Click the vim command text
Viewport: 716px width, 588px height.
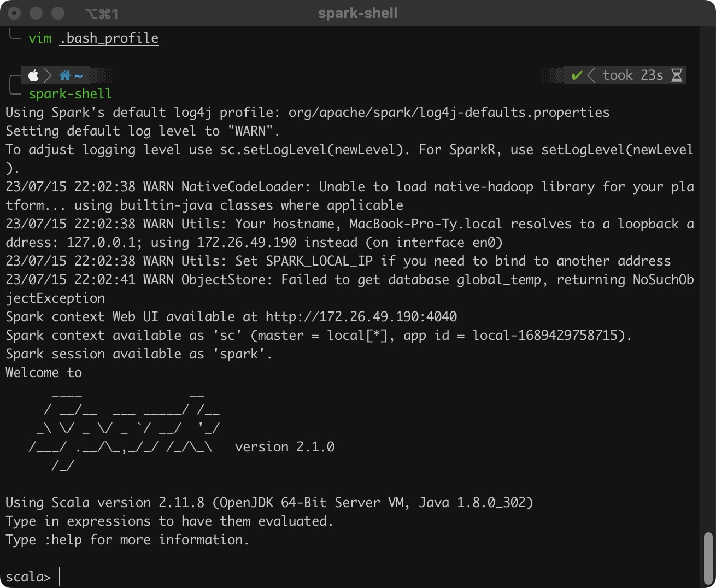pyautogui.click(x=40, y=38)
